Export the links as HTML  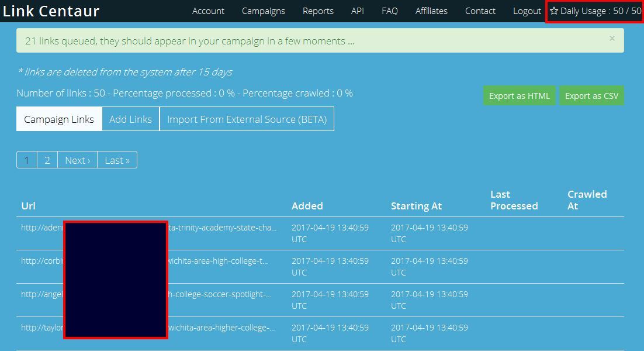coord(519,96)
